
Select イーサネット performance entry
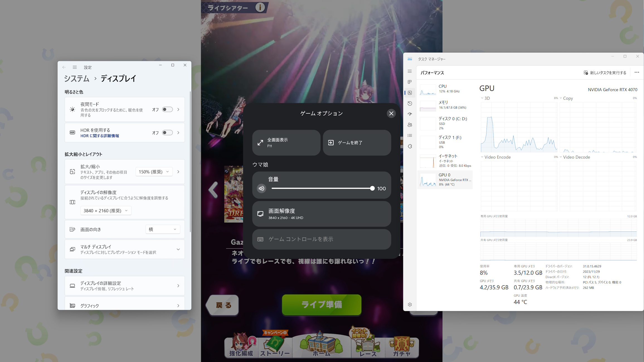pyautogui.click(x=445, y=161)
